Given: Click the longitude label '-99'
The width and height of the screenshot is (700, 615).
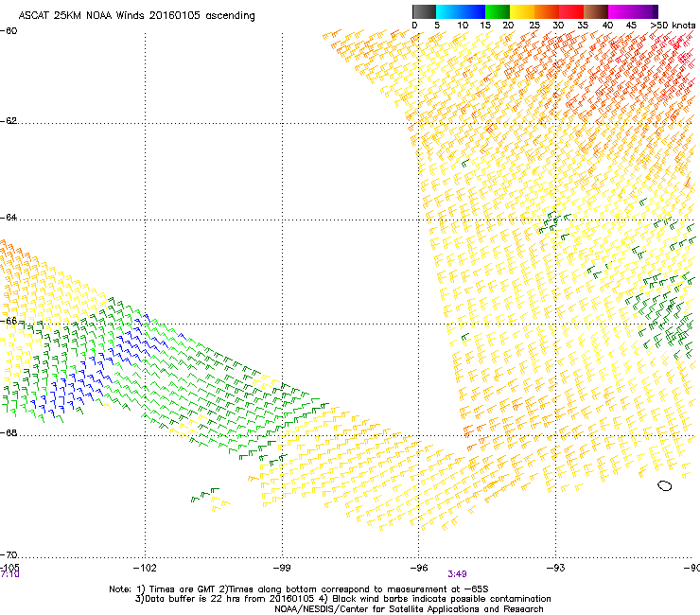Looking at the screenshot, I should click(282, 568).
